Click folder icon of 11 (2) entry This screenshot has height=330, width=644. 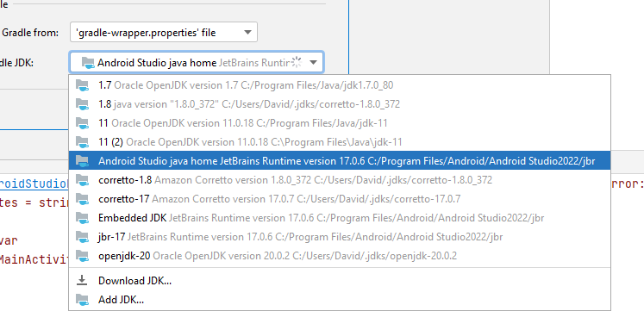[x=83, y=142]
